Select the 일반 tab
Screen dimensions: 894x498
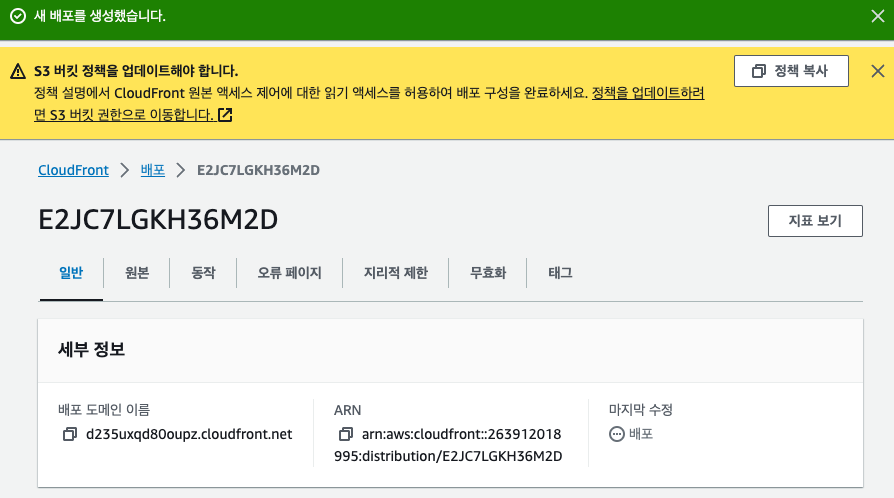71,273
